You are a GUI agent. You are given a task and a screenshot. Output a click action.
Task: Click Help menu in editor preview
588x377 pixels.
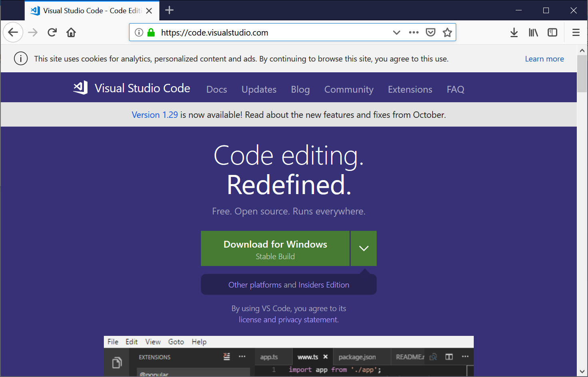(199, 342)
